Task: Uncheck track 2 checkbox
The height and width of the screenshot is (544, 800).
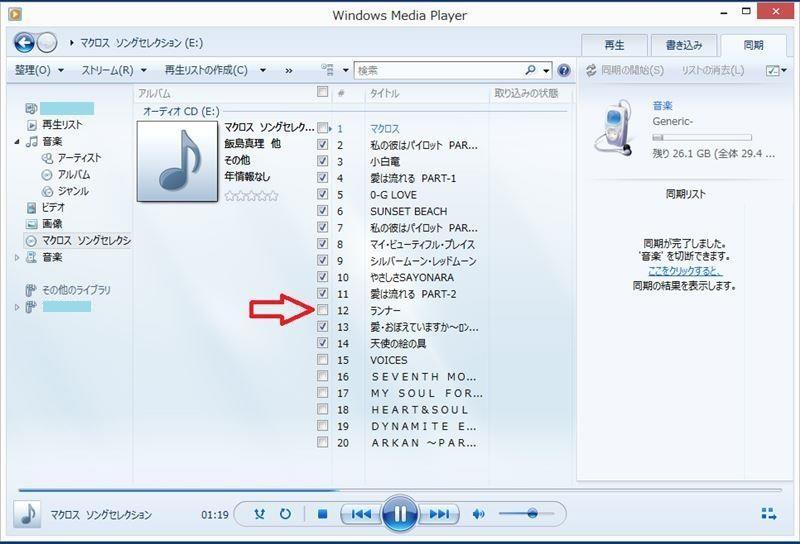Action: pos(322,144)
